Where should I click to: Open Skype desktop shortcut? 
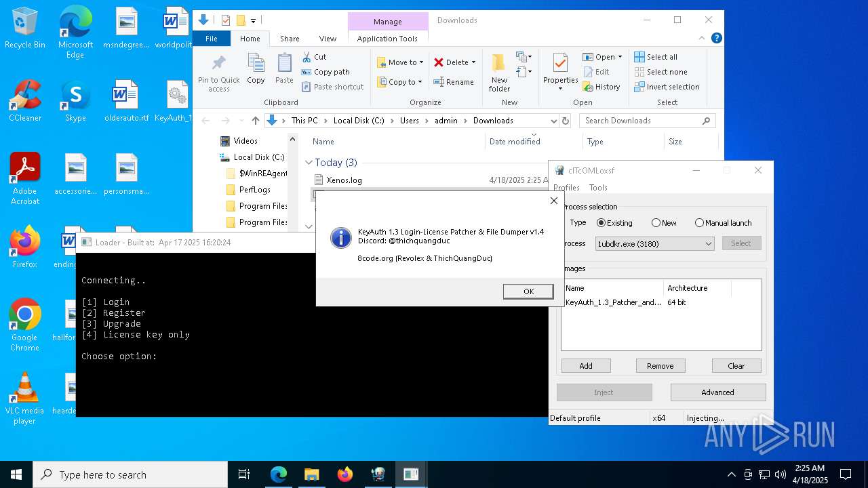[75, 101]
